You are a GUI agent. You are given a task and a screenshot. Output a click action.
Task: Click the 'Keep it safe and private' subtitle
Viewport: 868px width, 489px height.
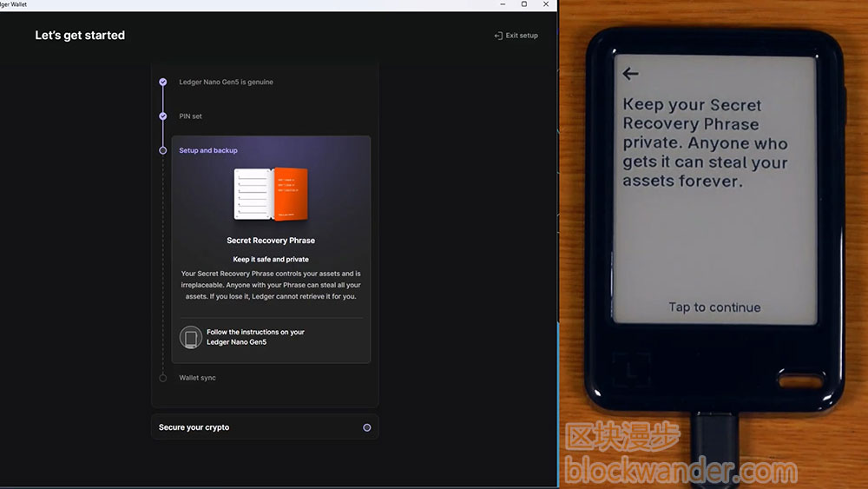coord(271,259)
